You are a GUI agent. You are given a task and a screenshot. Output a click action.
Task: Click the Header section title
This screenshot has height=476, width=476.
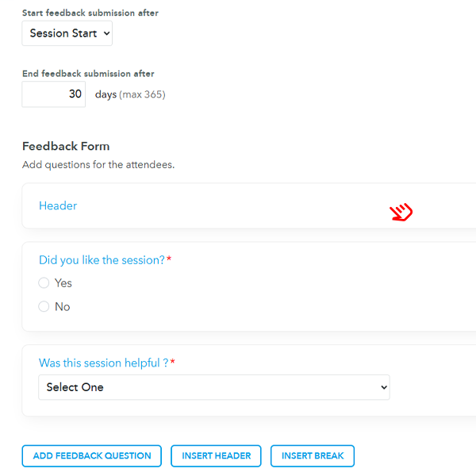point(58,205)
